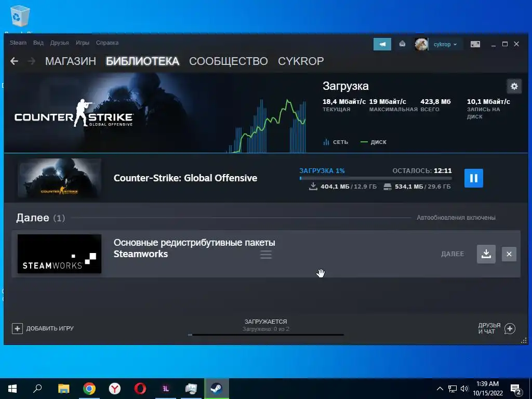
Task: Open the Steam menu
Action: point(18,43)
